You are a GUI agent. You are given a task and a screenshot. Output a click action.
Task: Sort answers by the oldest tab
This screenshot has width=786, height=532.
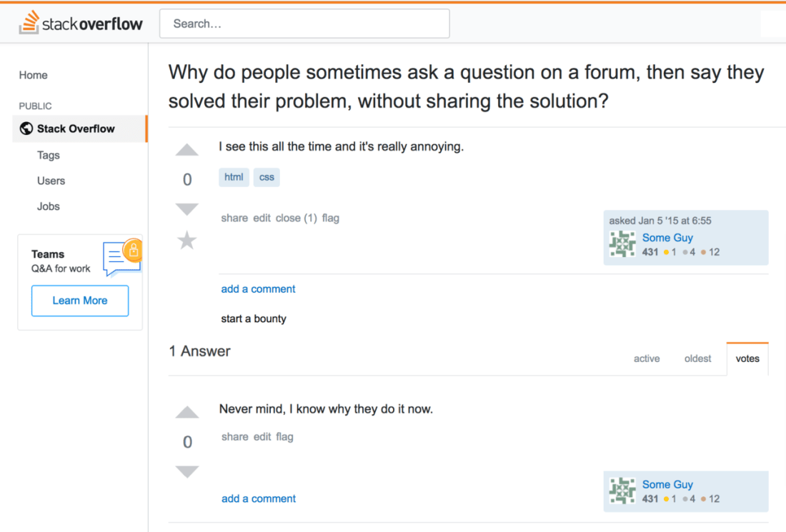pos(698,358)
